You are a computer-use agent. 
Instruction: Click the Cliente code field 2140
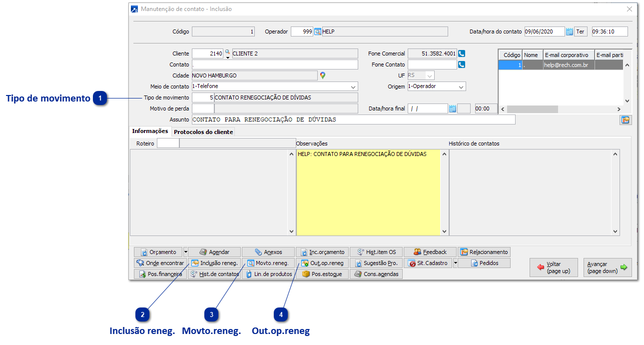[x=208, y=53]
